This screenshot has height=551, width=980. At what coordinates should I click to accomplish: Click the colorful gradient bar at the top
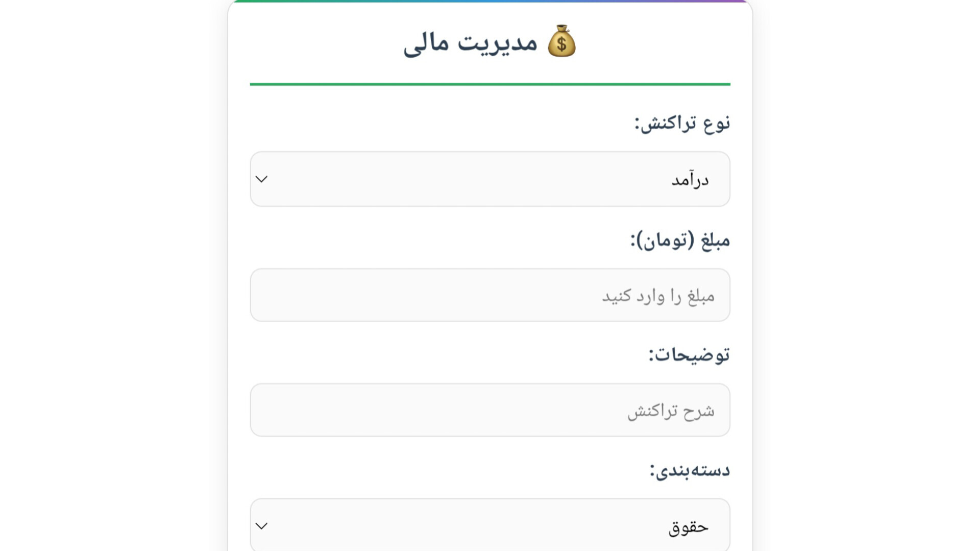coord(490,2)
